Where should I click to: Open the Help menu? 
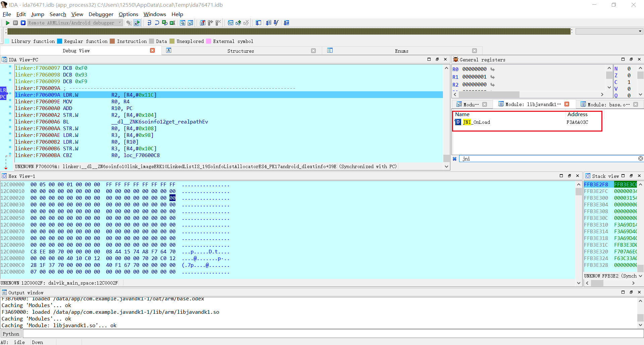tap(177, 14)
